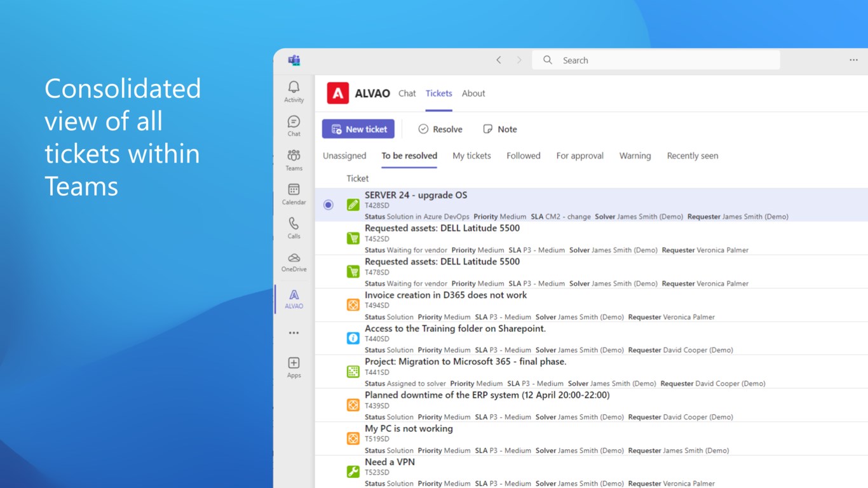The width and height of the screenshot is (868, 488).
Task: Open the For approval view
Action: [580, 156]
